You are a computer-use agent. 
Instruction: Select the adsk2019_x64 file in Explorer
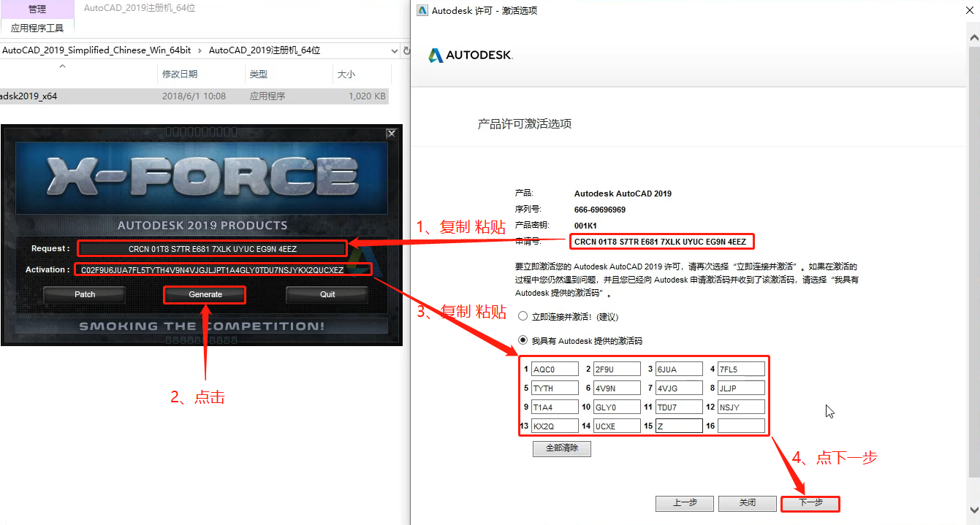[x=29, y=96]
